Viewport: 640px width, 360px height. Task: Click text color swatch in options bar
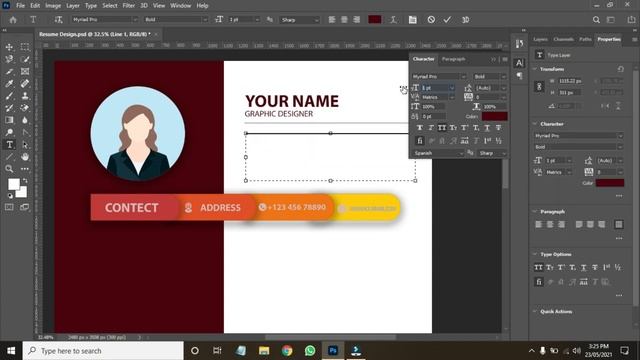coord(375,20)
